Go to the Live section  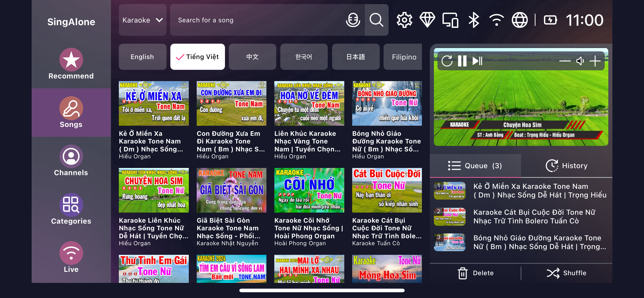(71, 257)
